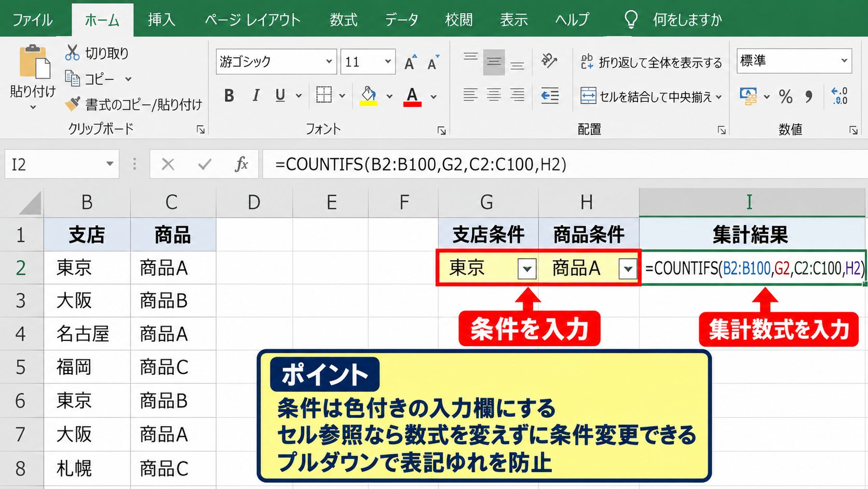The image size is (868, 489).
Task: Click the formula bar COUNTIFS text
Action: (x=421, y=164)
